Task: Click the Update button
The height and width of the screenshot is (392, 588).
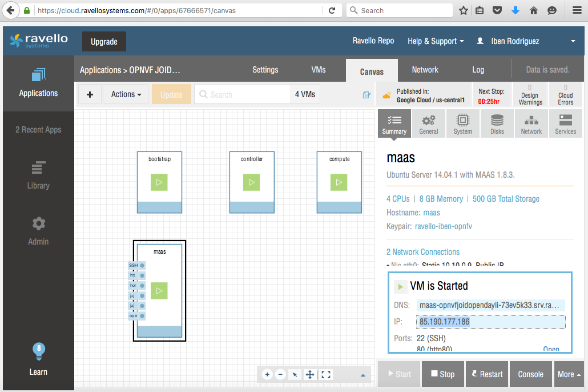Action: pyautogui.click(x=171, y=94)
